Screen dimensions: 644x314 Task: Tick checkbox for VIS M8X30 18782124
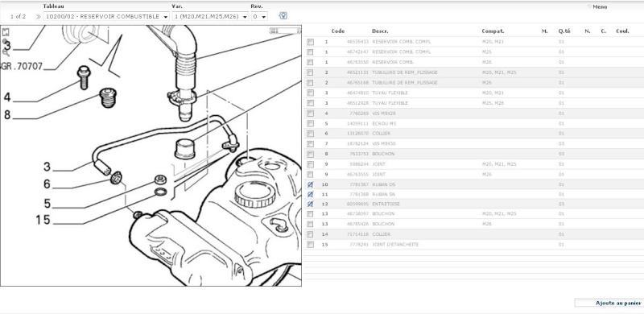pyautogui.click(x=310, y=144)
